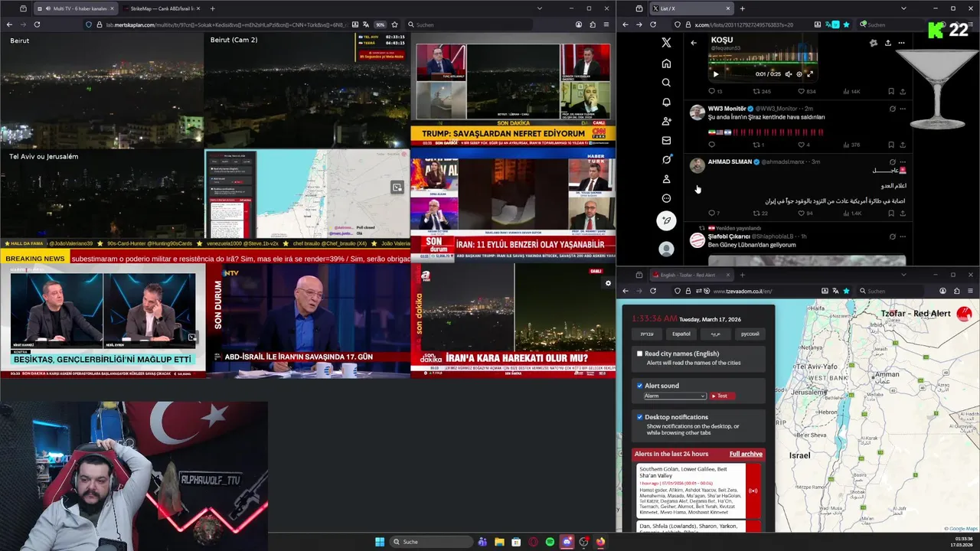980x551 pixels.
Task: Open WW3 Monitör profile name
Action: (x=727, y=109)
